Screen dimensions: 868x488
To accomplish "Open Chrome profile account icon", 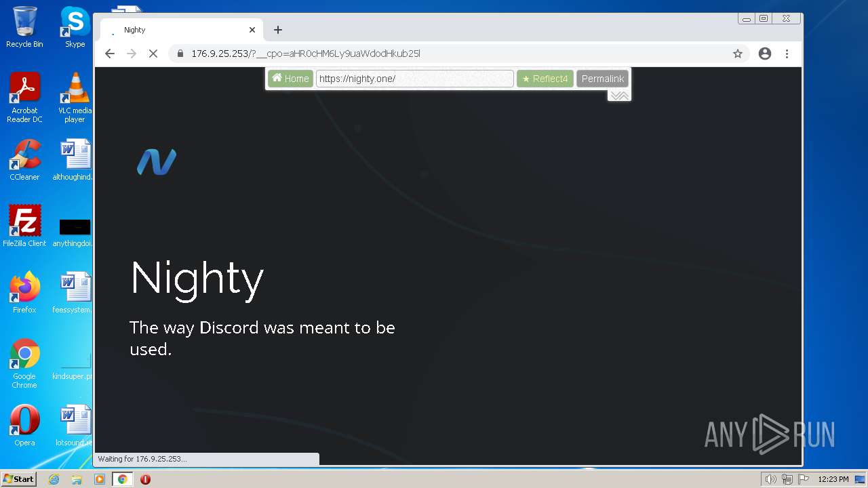I will pos(765,54).
